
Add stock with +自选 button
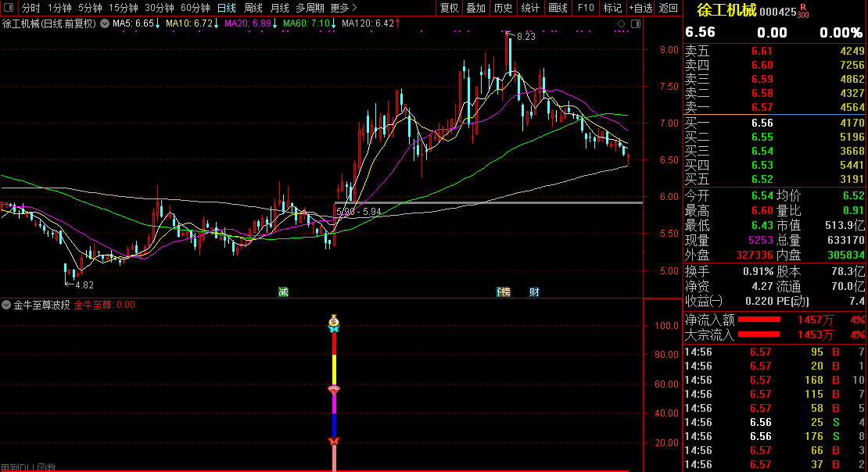point(640,8)
